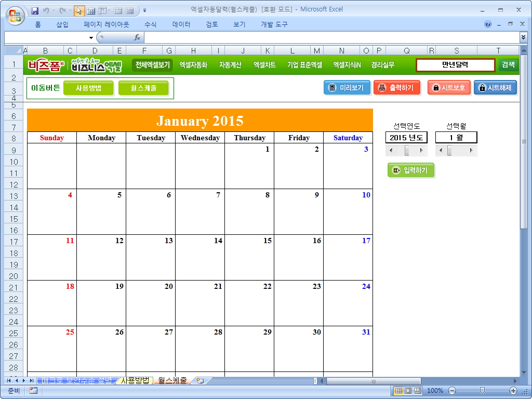532x399 pixels.
Task: Click 전체엑셀보기 in the green banner
Action: [x=152, y=65]
